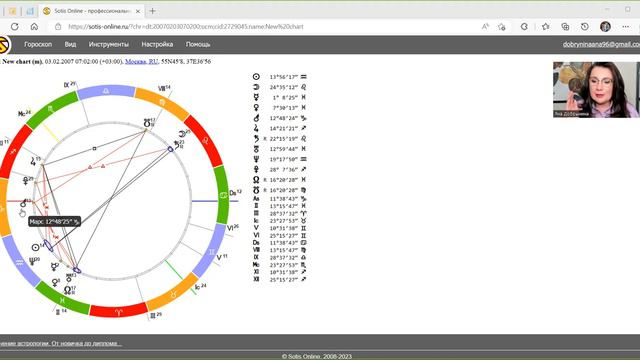Close the Sotis Online tab
Viewport: 640px width, 360px height.
coord(138,11)
